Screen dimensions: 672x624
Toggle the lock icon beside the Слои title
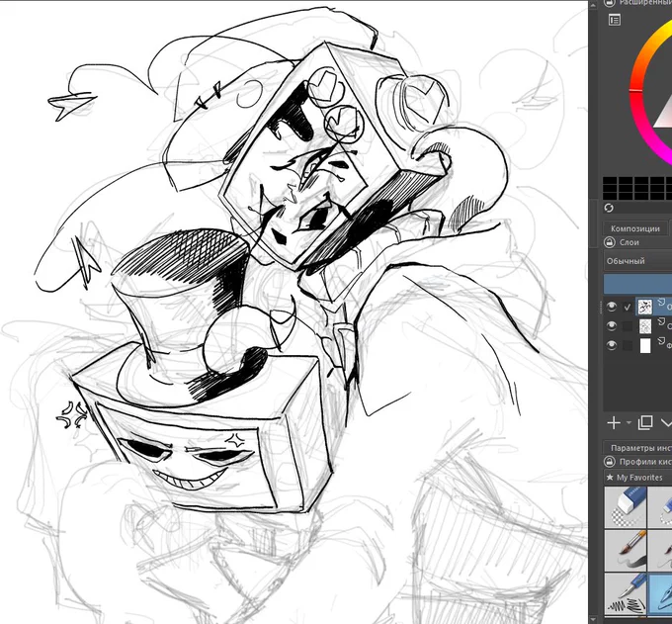click(609, 242)
